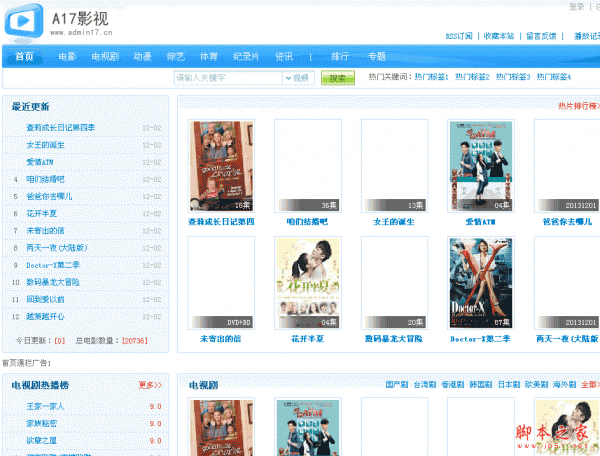Click the Doctor-X poster thumbnail
The height and width of the screenshot is (456, 600).
[x=481, y=283]
